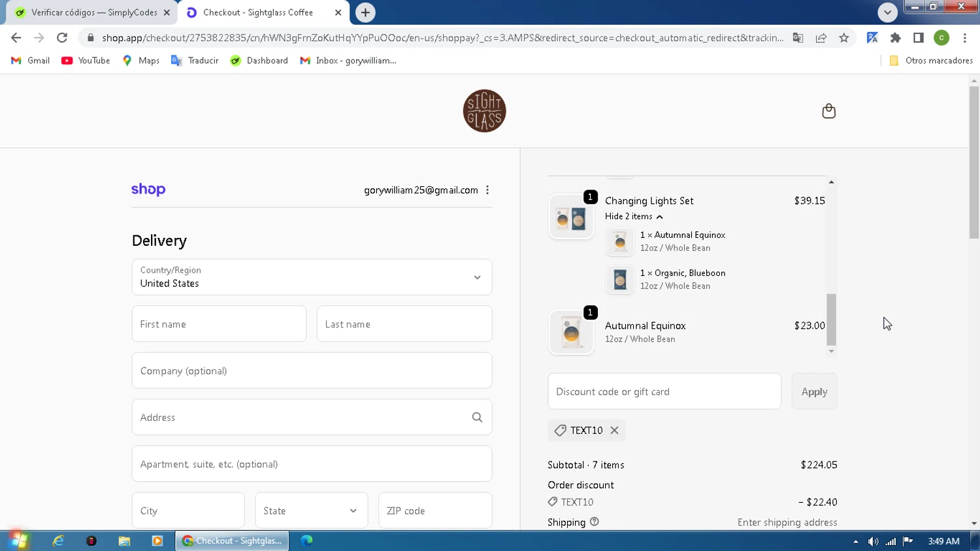The image size is (980, 551).
Task: Collapse the Hide 2 items expander
Action: tap(634, 216)
